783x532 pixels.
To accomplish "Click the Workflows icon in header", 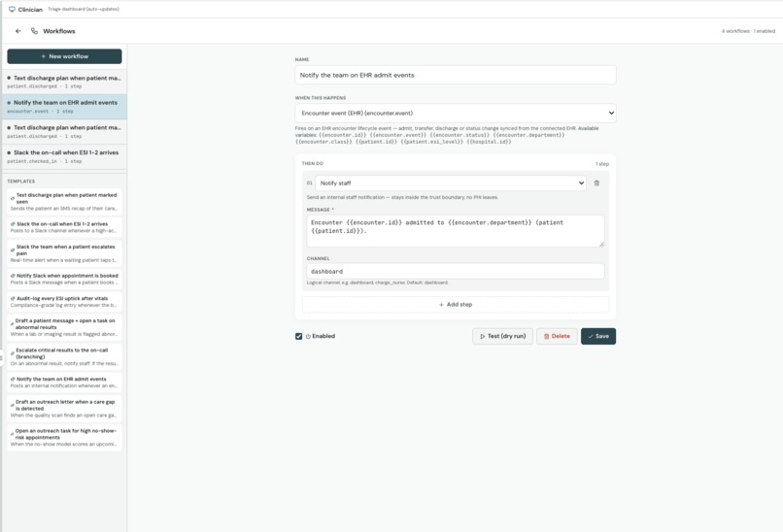I will point(34,31).
